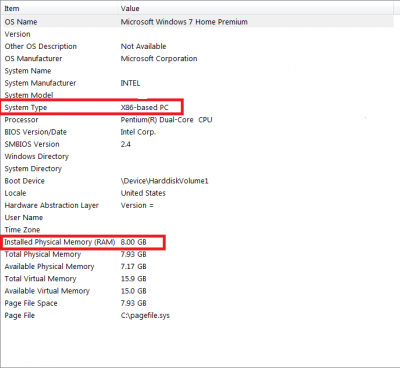Click the 7.93 GB Page File Space value
400x368 pixels.
[133, 303]
